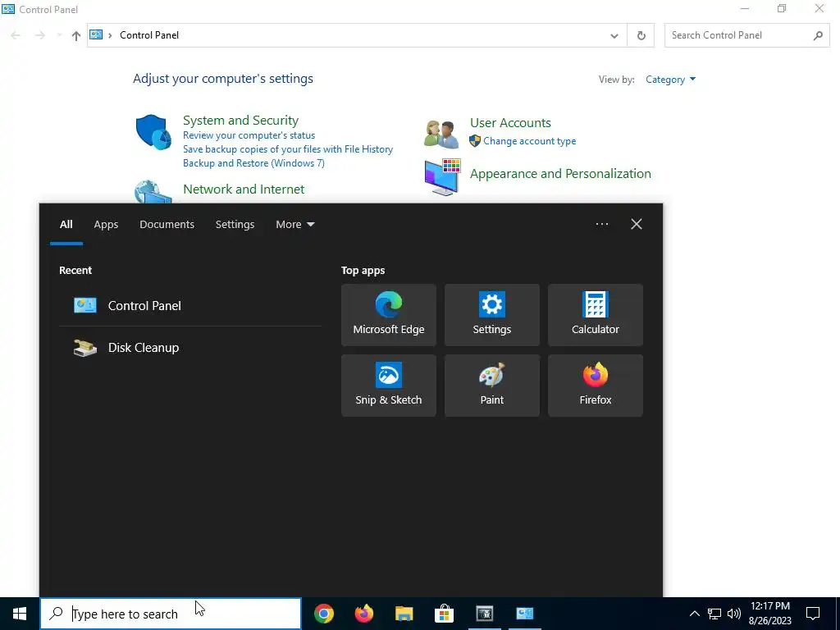Refresh the Control Panel address bar

[641, 35]
